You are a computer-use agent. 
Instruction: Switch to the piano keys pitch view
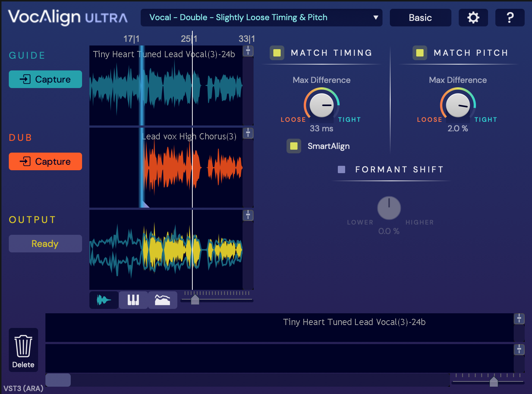click(133, 300)
